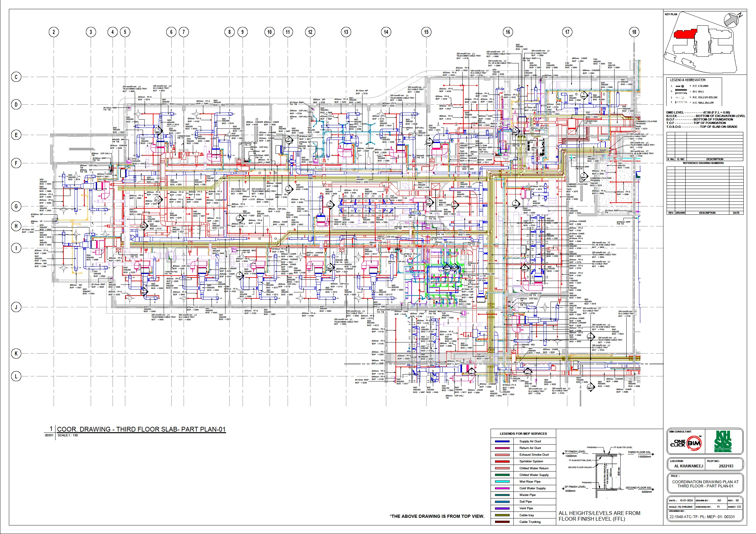Click 'AL KHAWANEEJ' location text
756x534 pixels.
(688, 466)
